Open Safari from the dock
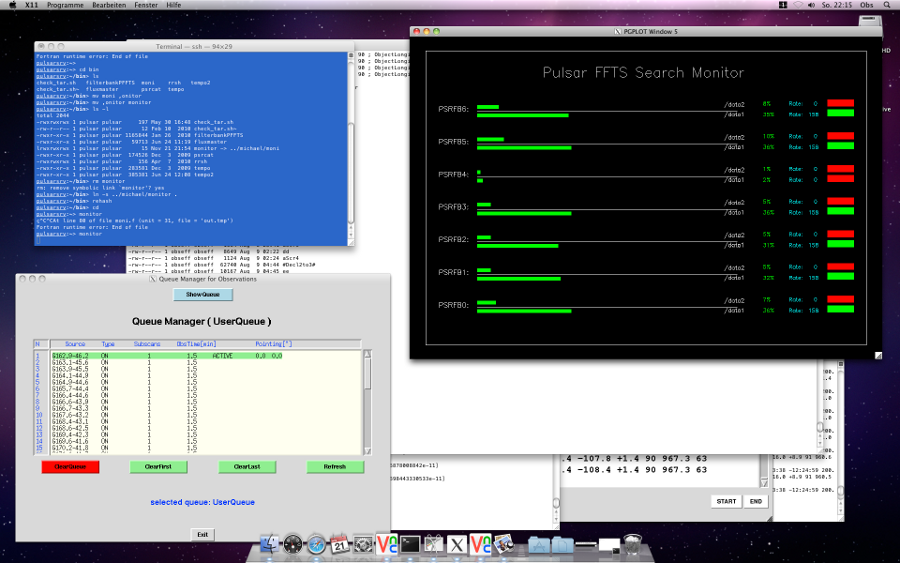 click(x=316, y=544)
